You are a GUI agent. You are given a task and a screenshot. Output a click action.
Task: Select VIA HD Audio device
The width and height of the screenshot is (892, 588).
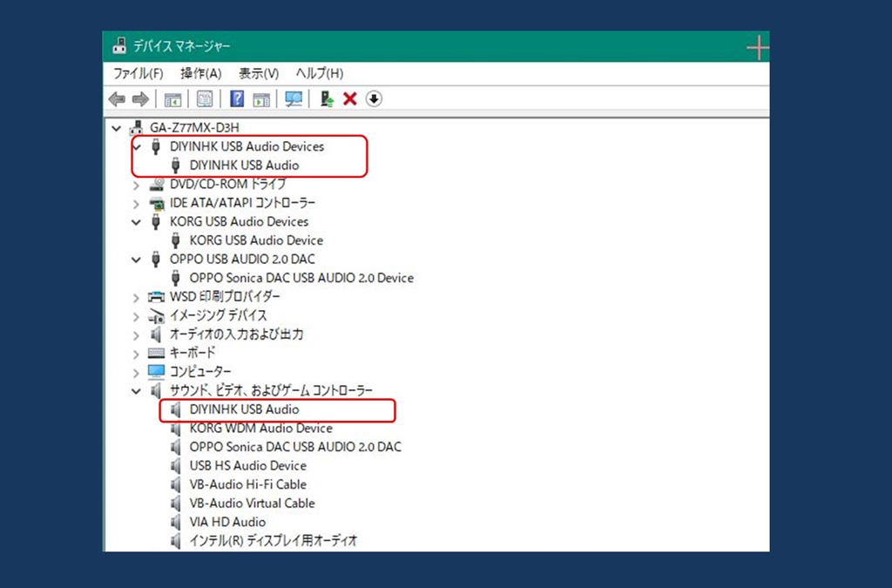point(227,522)
